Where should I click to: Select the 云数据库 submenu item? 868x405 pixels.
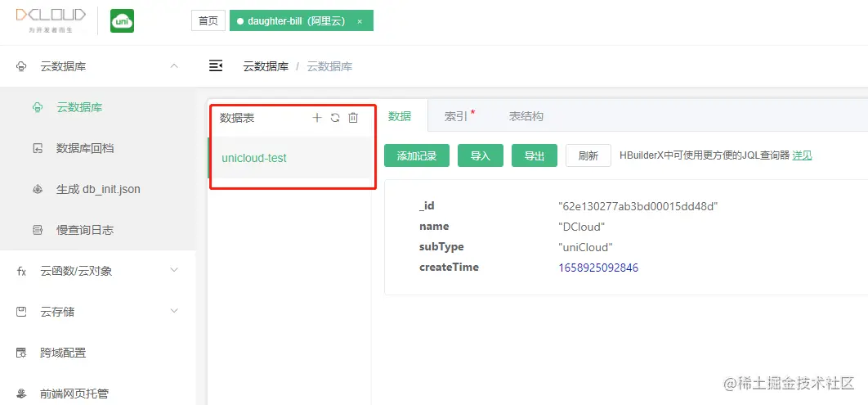click(x=97, y=107)
